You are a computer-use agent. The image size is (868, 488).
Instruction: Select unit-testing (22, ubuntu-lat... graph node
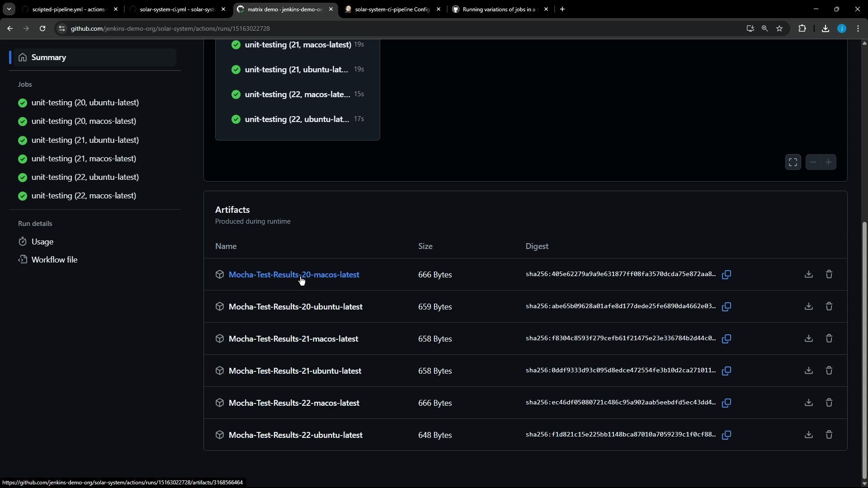coord(297,119)
